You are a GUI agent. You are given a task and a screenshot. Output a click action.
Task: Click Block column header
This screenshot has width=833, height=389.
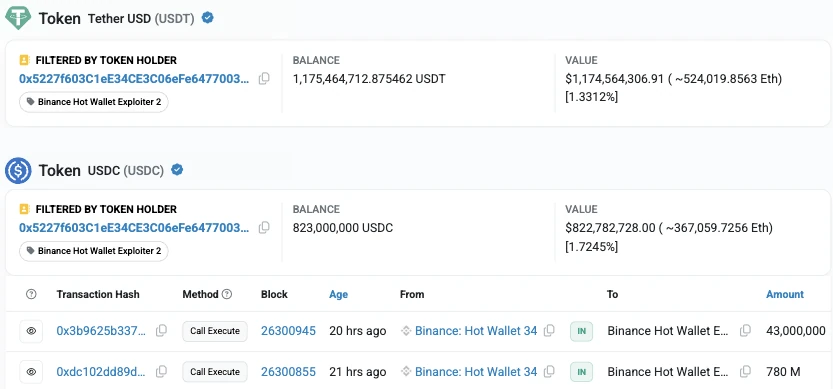(274, 294)
